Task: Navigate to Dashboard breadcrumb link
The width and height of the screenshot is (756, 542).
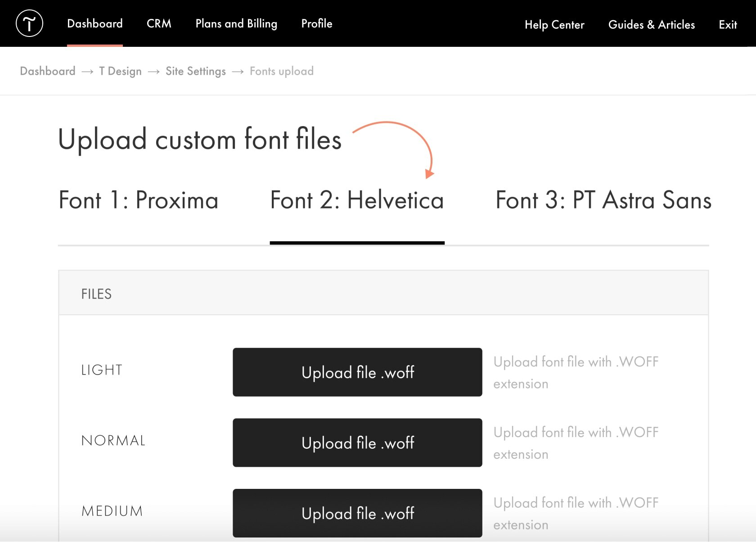Action: [48, 71]
